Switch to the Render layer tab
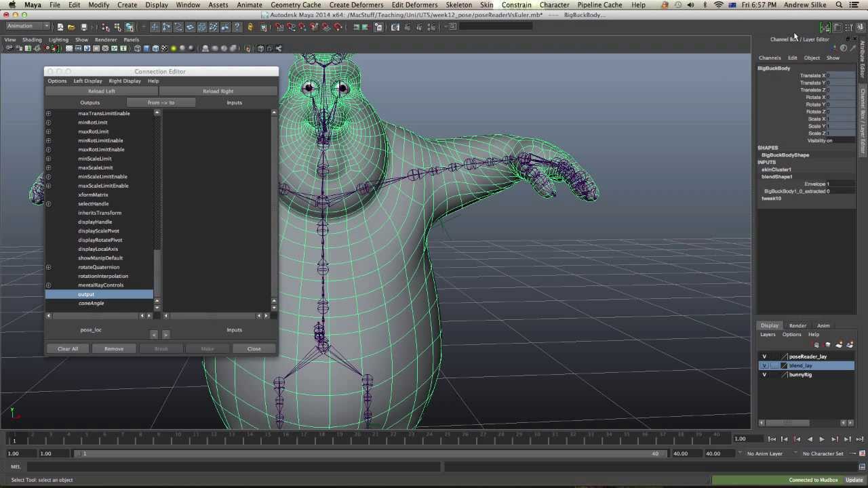 coord(797,325)
